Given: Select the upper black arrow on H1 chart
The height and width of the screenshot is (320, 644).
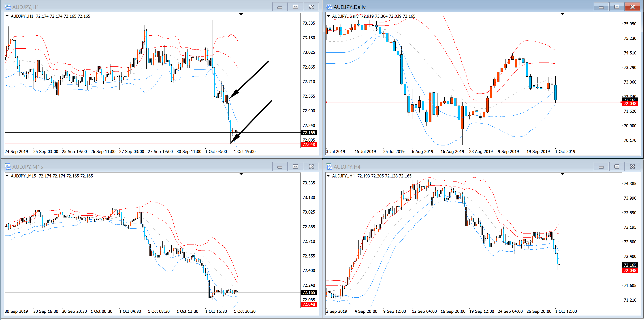Looking at the screenshot, I should 250,79.
